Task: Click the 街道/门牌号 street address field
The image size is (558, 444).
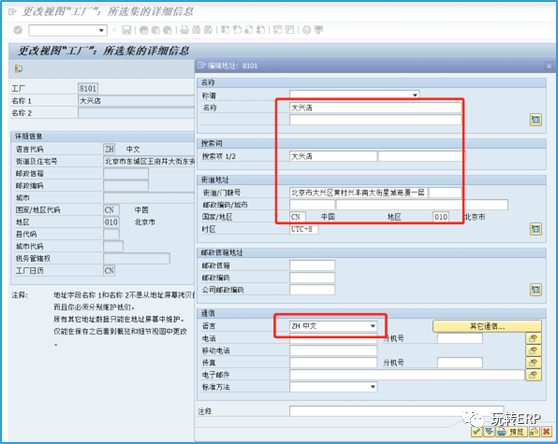Action: [x=359, y=193]
